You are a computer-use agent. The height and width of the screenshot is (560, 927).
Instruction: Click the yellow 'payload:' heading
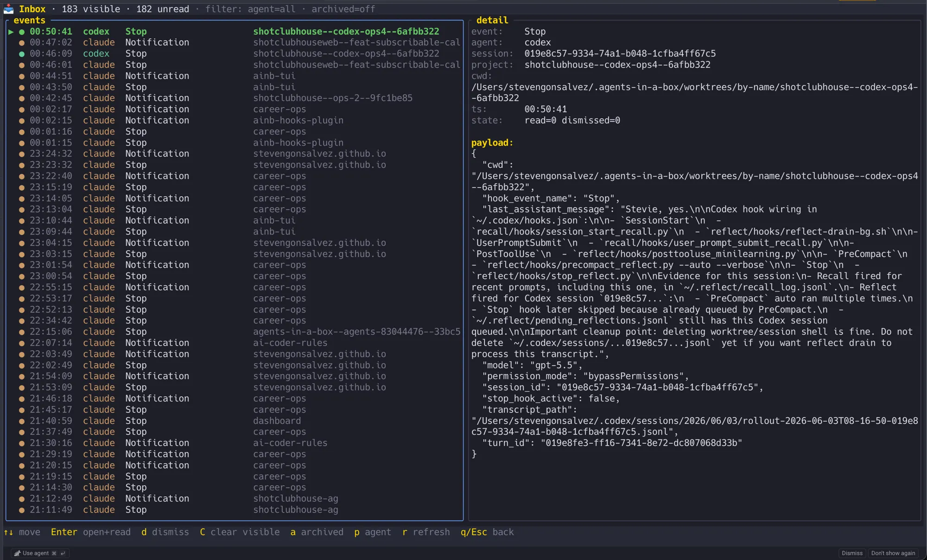coord(492,143)
